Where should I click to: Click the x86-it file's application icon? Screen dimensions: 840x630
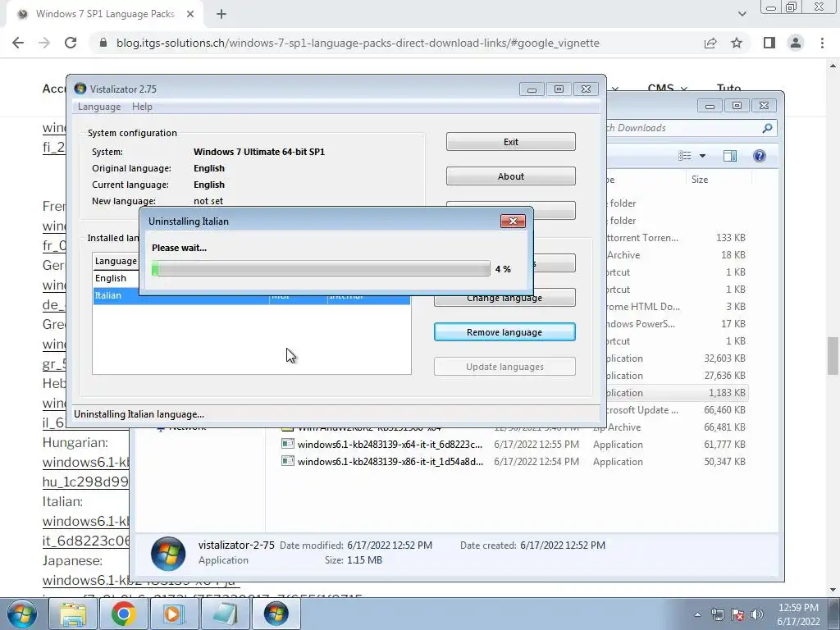(x=288, y=461)
